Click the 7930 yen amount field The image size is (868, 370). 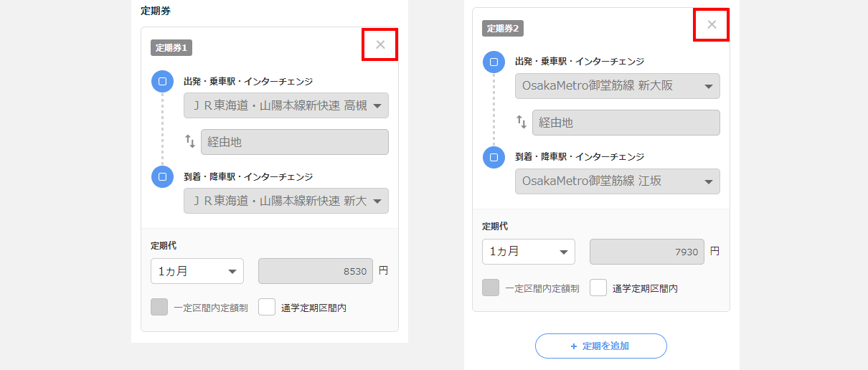(x=647, y=252)
